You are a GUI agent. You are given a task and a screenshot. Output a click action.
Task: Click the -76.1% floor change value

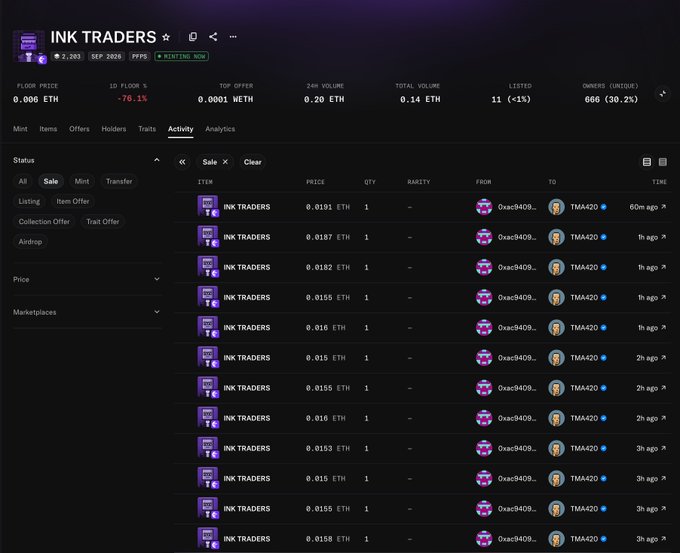coord(132,98)
